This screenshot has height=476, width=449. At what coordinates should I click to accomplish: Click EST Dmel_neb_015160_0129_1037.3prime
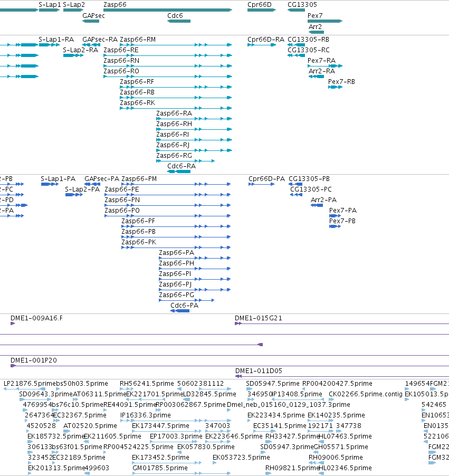click(x=289, y=405)
